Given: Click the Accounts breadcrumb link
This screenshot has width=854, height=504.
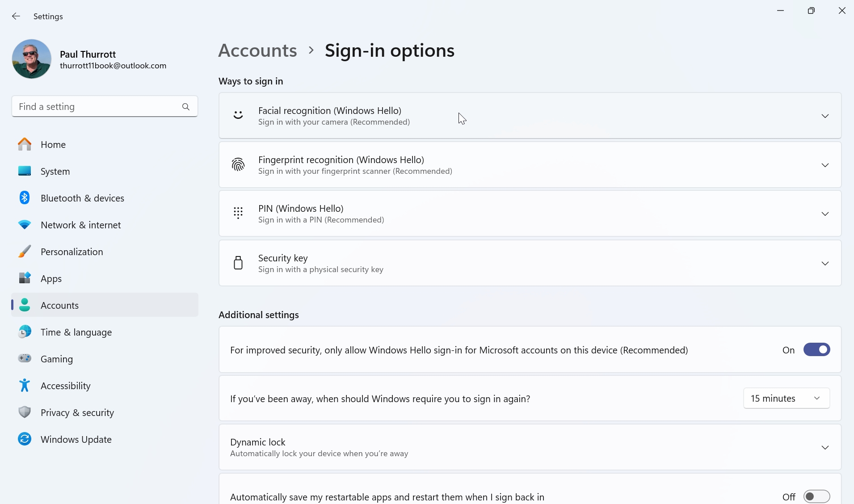Looking at the screenshot, I should point(257,50).
